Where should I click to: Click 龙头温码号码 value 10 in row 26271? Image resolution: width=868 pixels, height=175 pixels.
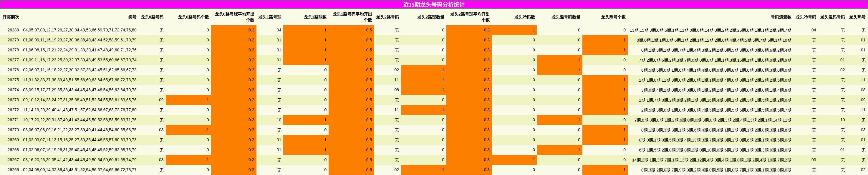coord(842,120)
